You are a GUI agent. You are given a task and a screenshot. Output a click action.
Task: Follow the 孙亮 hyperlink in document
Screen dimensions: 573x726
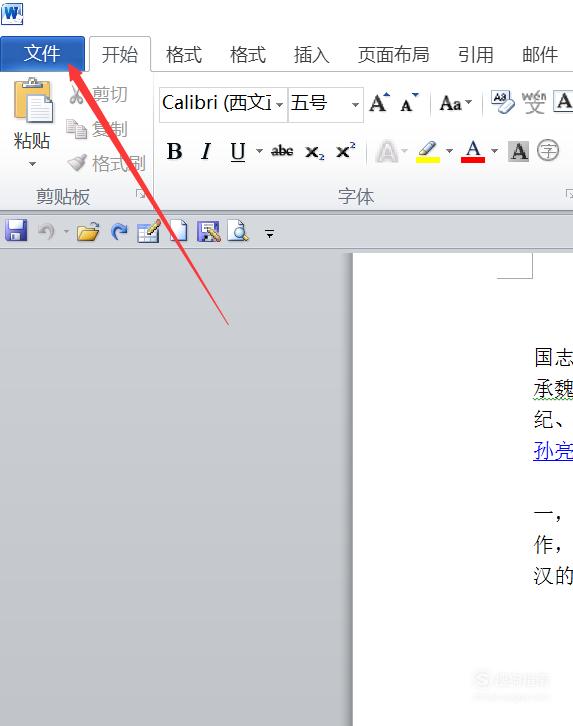553,451
